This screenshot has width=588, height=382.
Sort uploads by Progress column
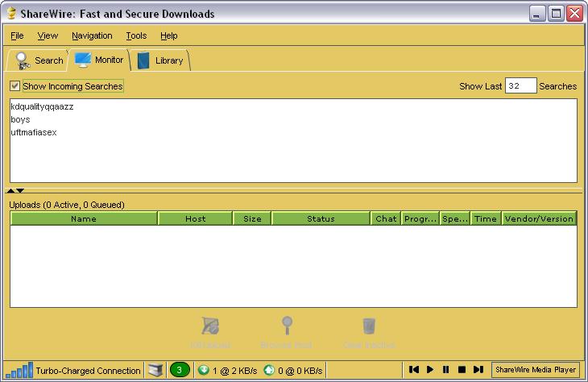point(420,218)
